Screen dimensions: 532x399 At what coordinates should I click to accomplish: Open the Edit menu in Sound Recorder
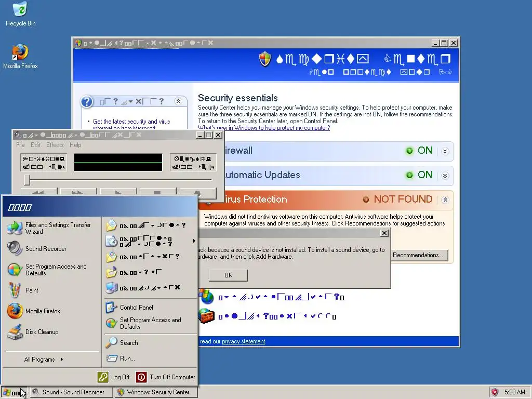(x=35, y=145)
